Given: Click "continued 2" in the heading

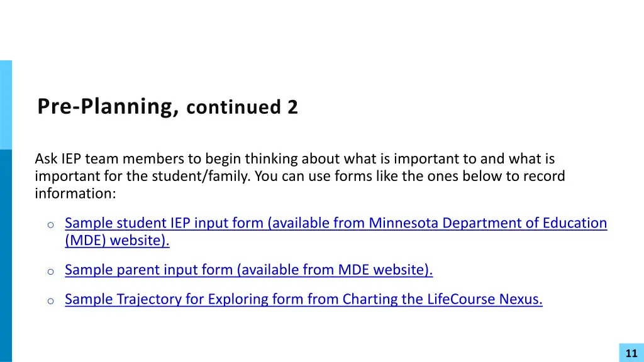Looking at the screenshot, I should pyautogui.click(x=242, y=107).
